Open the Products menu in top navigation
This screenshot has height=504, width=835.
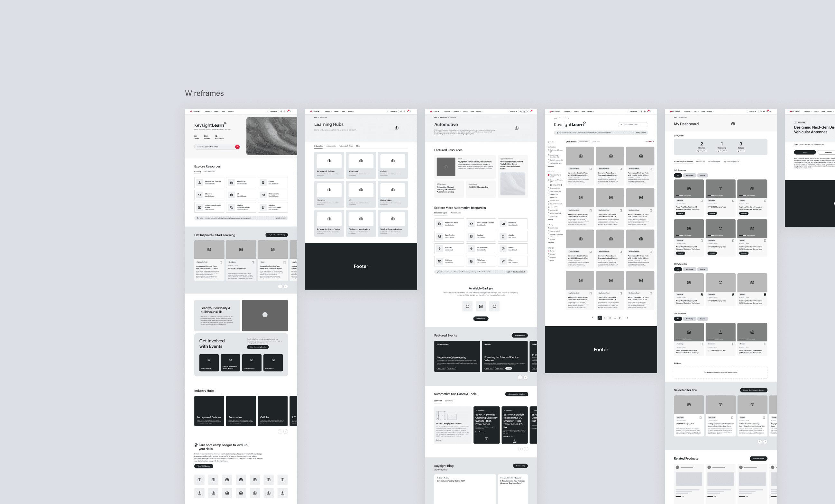click(207, 112)
